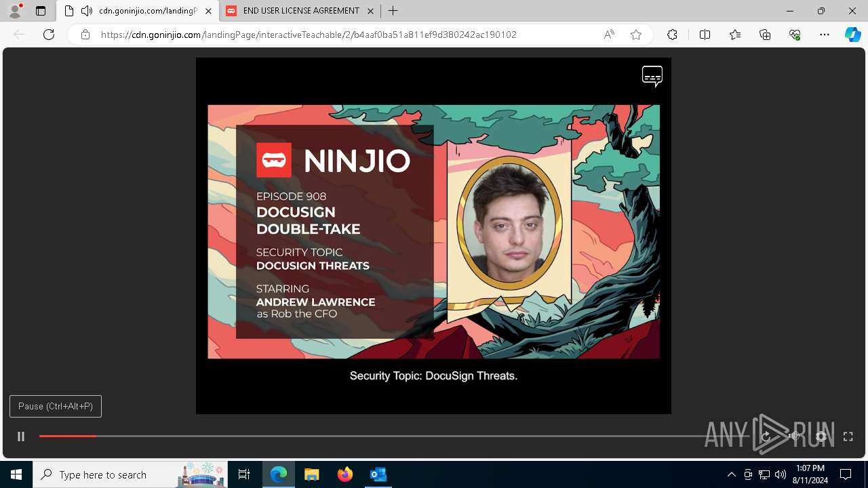The width and height of the screenshot is (868, 488).
Task: Open the Extensions puzzle icon
Action: click(x=672, y=35)
